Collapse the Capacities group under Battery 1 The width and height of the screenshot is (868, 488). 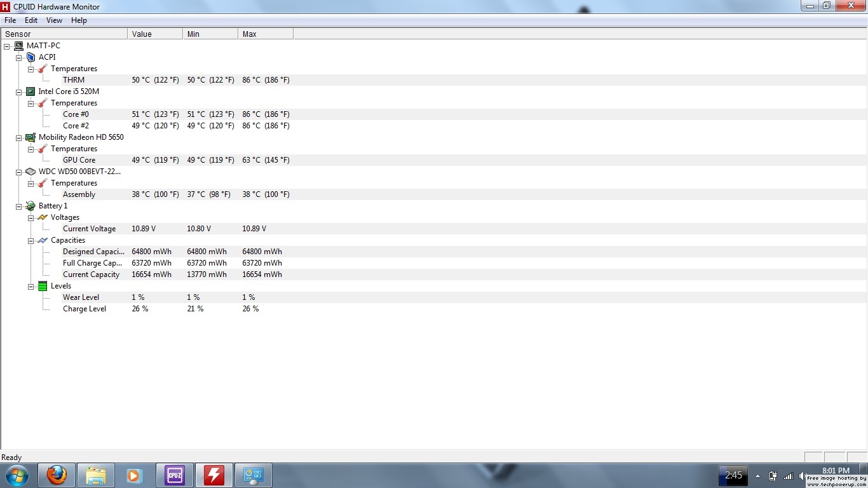(x=31, y=240)
